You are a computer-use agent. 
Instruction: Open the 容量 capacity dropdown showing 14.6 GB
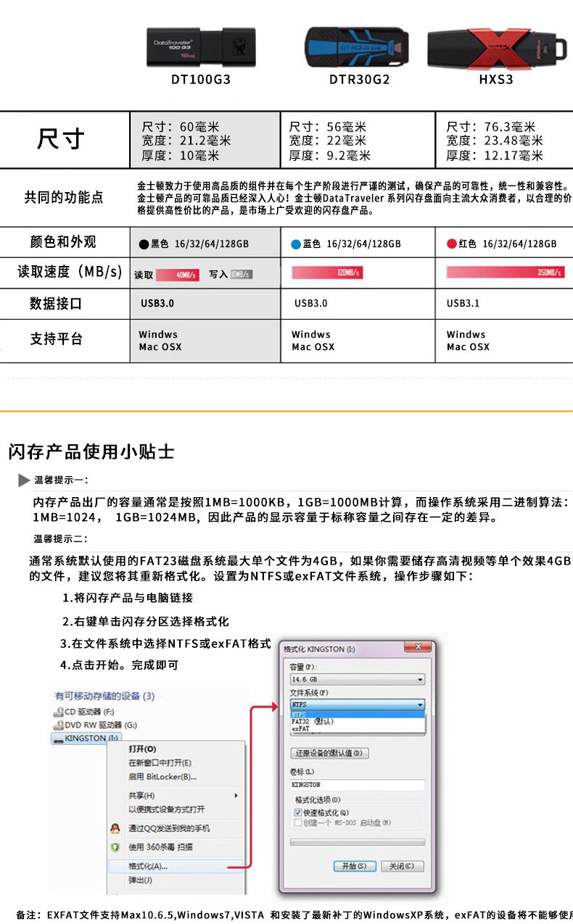[357, 679]
